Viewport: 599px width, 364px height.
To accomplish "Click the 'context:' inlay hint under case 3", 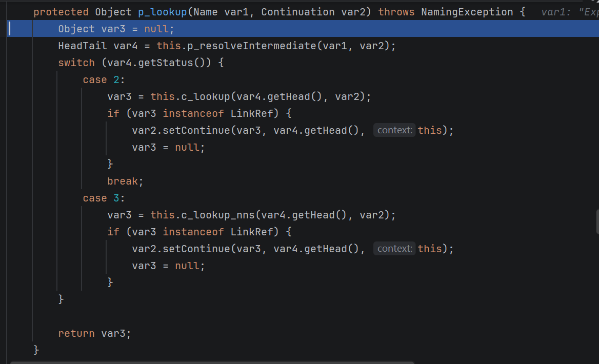I will coord(394,249).
